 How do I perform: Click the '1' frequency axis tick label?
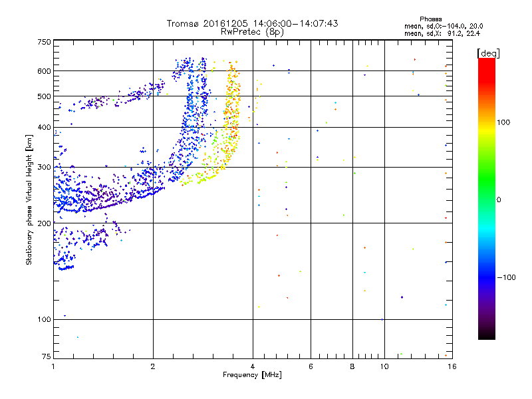53,366
